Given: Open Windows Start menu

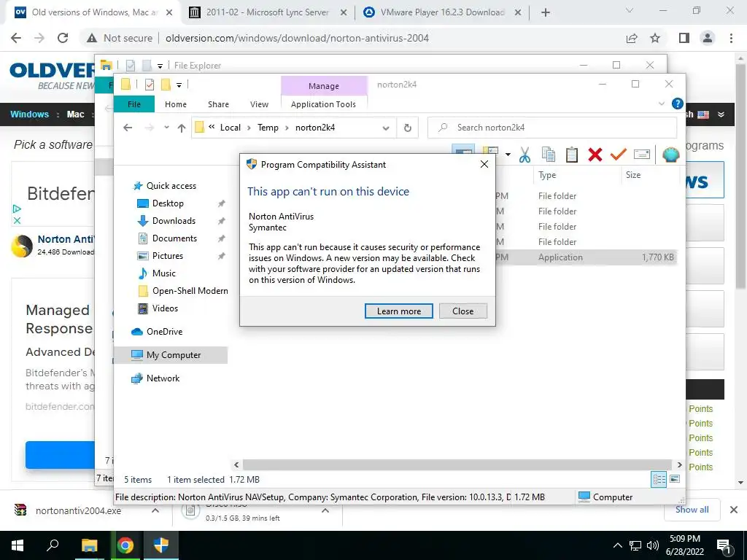Looking at the screenshot, I should pos(18,545).
